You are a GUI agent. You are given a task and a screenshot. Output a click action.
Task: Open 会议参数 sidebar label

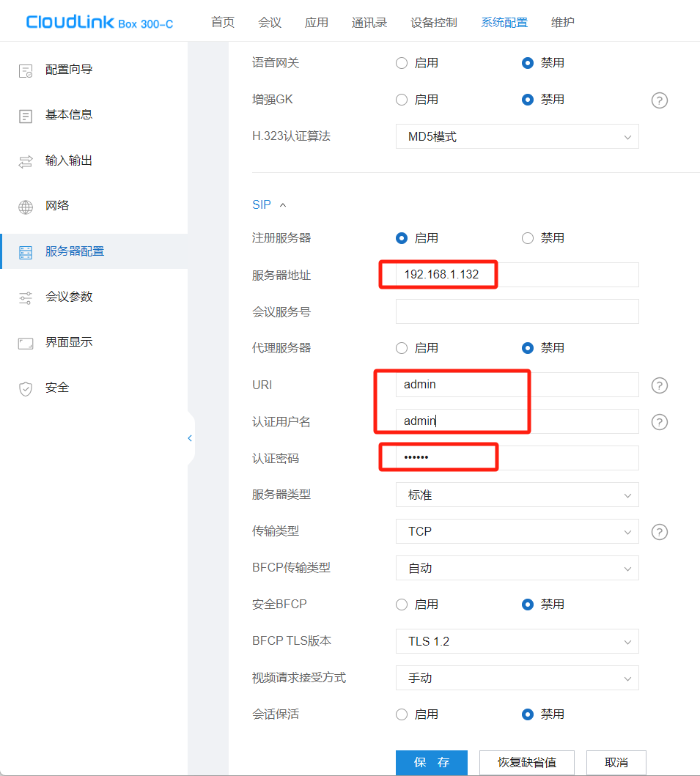[x=69, y=297]
